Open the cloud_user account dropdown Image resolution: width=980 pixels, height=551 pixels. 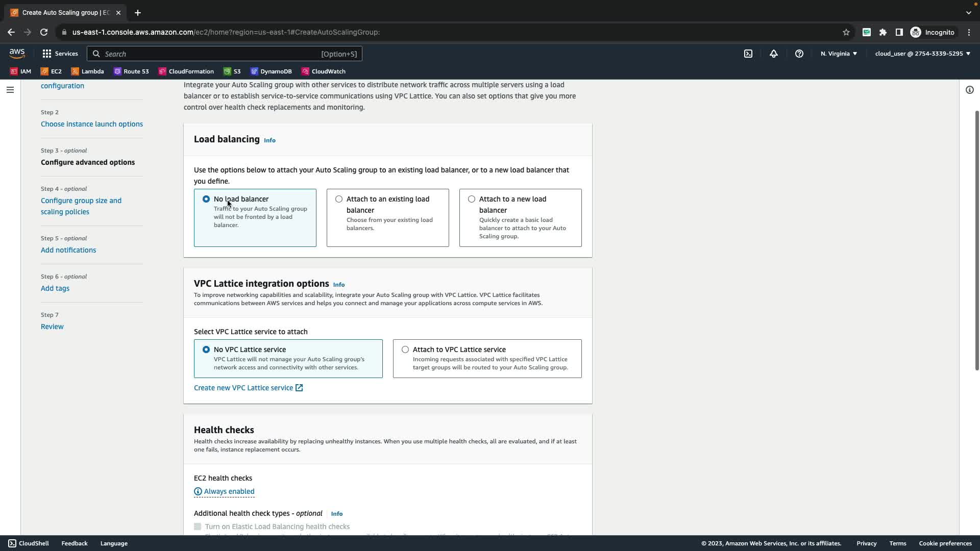(x=922, y=54)
